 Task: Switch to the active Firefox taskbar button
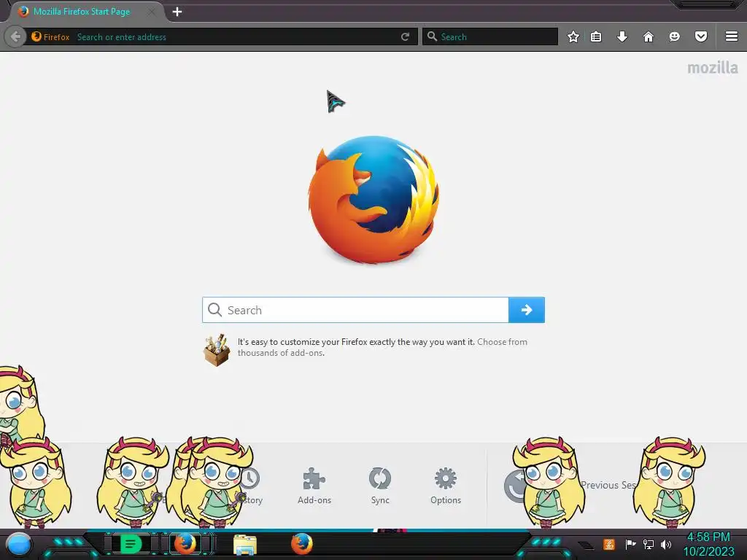pyautogui.click(x=185, y=544)
